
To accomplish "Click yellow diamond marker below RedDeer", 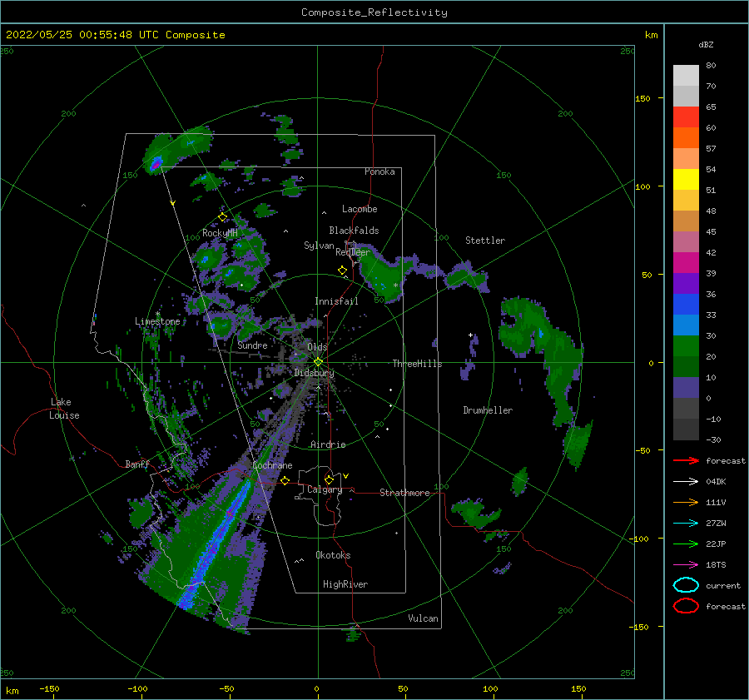I will 343,271.
